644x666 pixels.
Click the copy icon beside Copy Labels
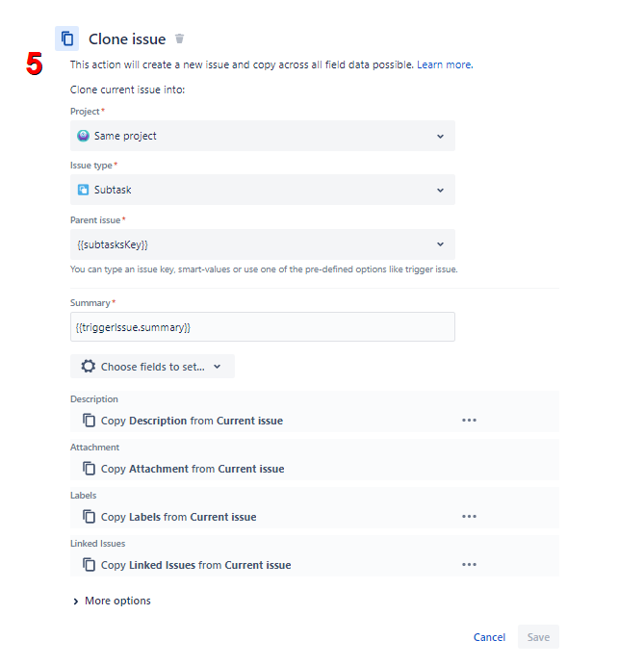89,517
